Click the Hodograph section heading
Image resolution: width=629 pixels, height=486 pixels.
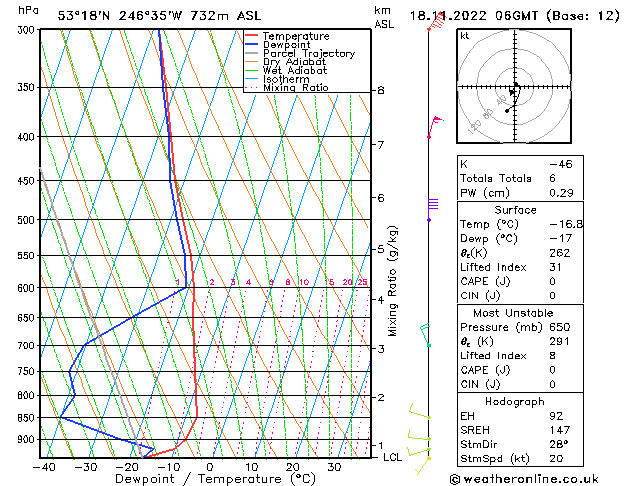tap(515, 402)
